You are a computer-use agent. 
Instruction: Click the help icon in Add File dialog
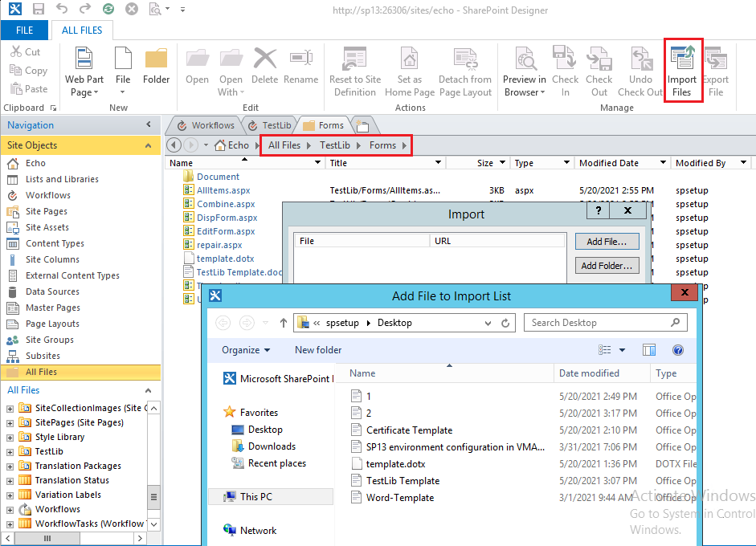pos(678,350)
